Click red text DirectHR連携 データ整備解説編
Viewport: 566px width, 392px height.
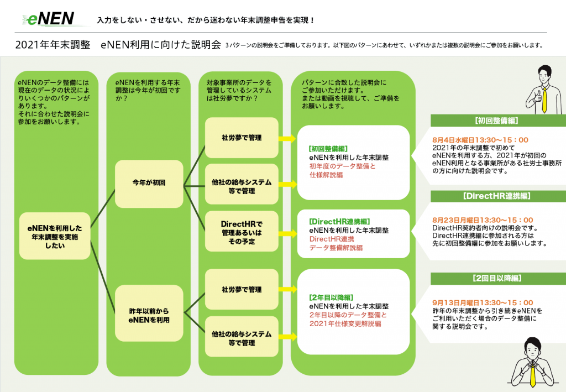click(336, 243)
